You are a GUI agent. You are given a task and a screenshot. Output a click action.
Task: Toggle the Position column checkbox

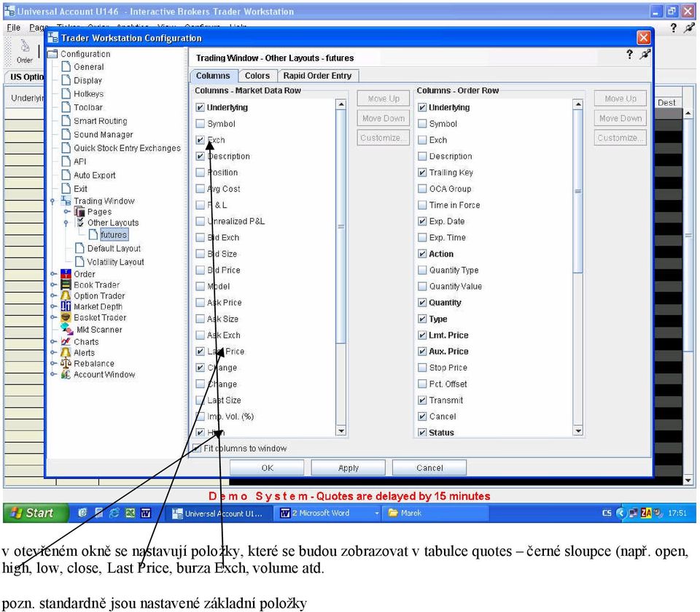pos(200,172)
